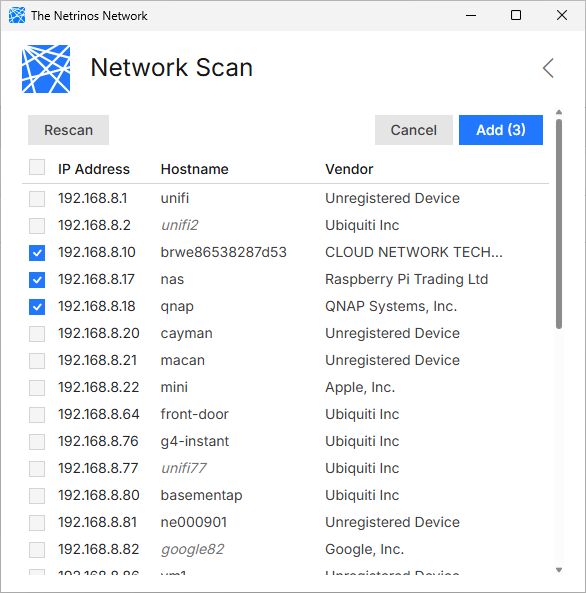Click the CLOUD NETWORK TECH... vendor cell
The width and height of the screenshot is (586, 593).
click(414, 252)
